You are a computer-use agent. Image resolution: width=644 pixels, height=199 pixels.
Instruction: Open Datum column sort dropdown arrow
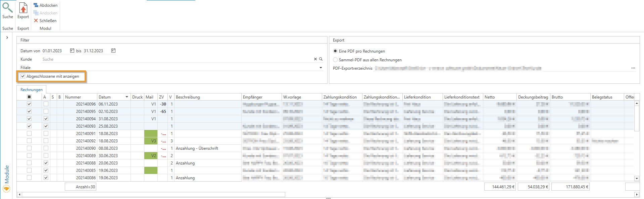click(x=127, y=97)
